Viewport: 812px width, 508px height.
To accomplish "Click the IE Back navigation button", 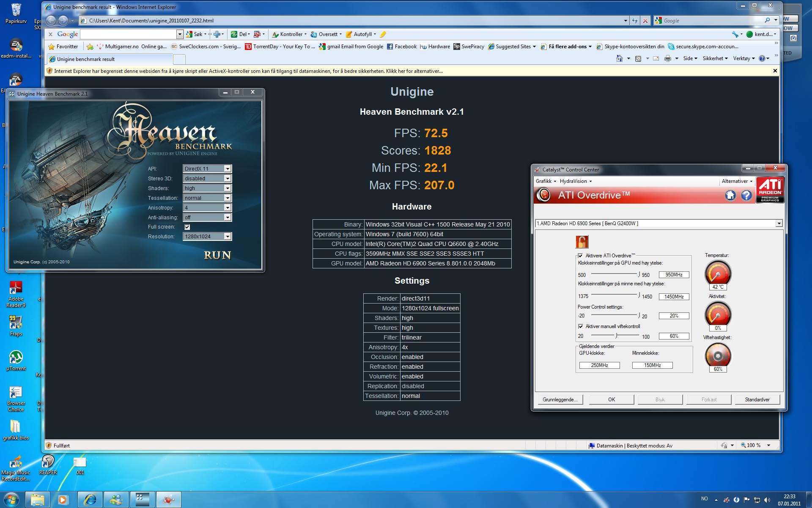I will coord(51,20).
